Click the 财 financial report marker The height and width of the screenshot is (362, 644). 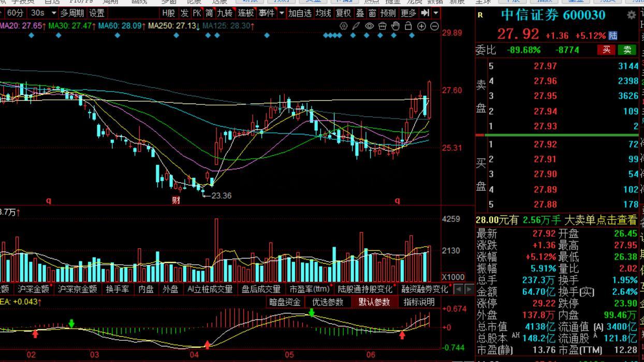pyautogui.click(x=176, y=201)
